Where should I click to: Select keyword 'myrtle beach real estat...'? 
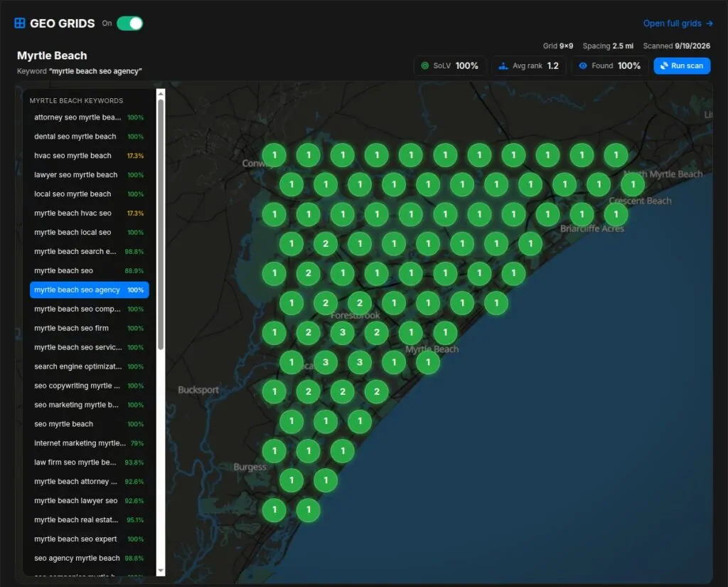click(89, 519)
